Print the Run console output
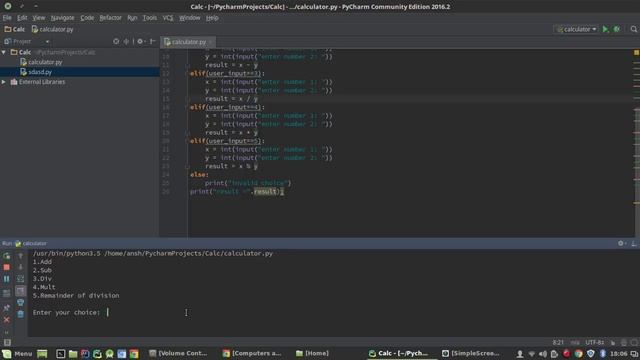Image resolution: width=640 pixels, height=360 pixels. (20, 302)
